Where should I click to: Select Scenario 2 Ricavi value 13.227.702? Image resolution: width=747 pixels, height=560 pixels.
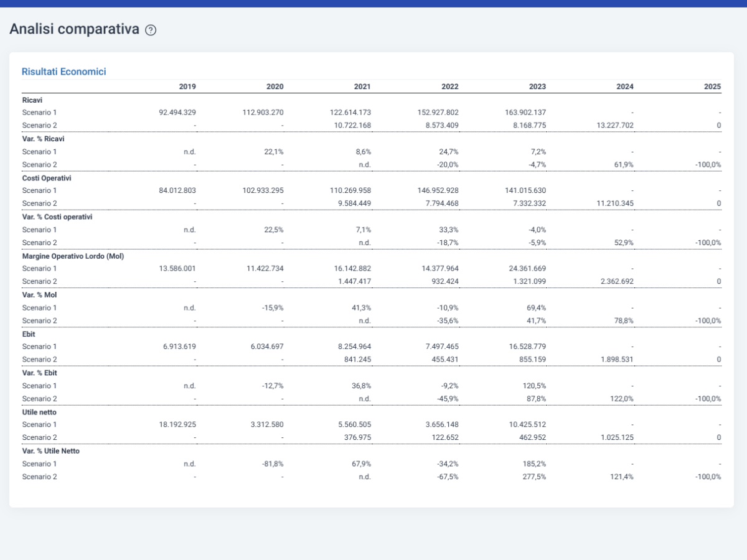[x=615, y=126]
